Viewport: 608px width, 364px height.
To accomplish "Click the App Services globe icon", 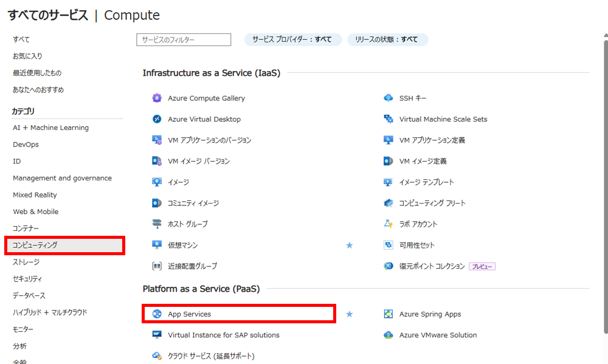I will point(157,314).
